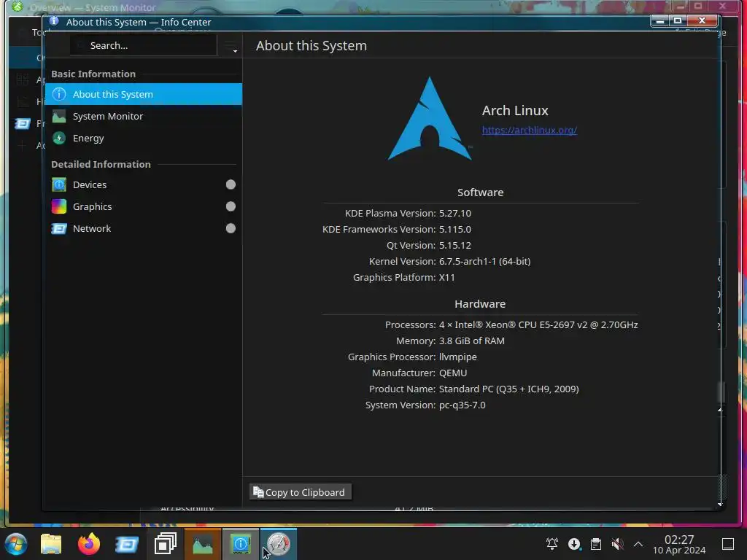
Task: Select the KDE Plasma Version 5.27.10 text
Action: pos(455,214)
